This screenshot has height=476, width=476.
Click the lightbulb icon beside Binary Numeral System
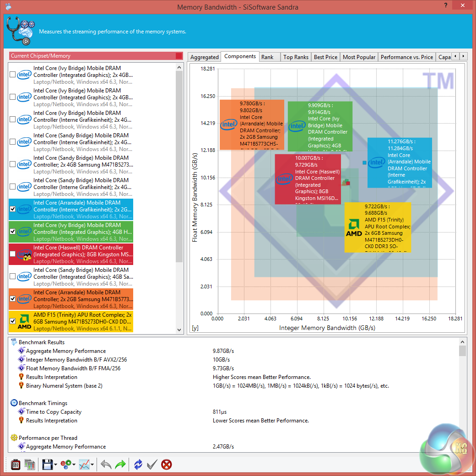[x=21, y=385]
